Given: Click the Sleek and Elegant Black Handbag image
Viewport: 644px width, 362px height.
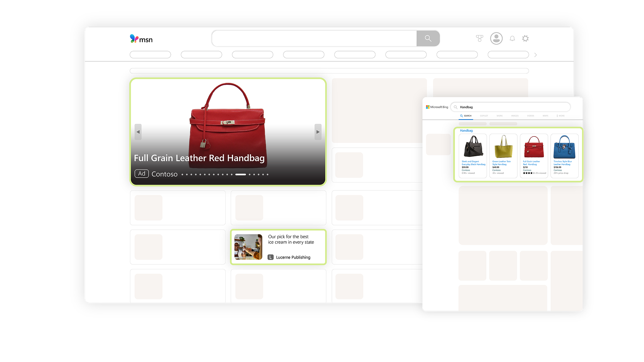Looking at the screenshot, I should [473, 147].
